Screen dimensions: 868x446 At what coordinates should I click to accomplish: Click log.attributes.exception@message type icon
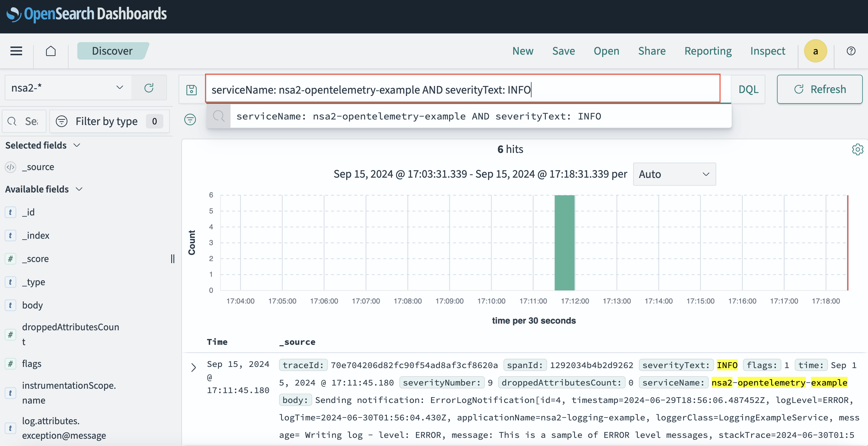tap(10, 429)
